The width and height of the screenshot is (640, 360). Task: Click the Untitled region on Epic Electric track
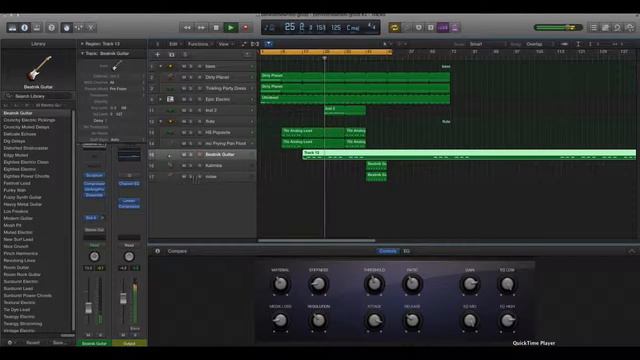tap(356, 99)
